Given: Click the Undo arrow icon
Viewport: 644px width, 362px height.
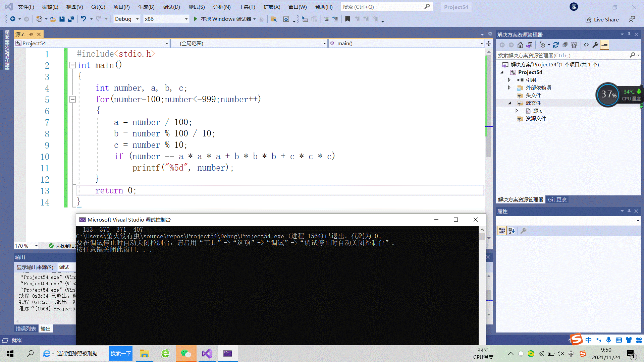Looking at the screenshot, I should coord(83,19).
